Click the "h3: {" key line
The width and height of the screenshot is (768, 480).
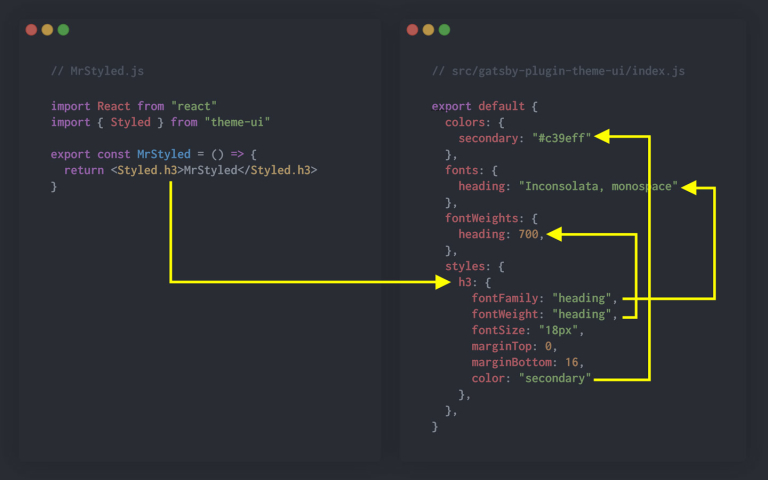tap(475, 282)
